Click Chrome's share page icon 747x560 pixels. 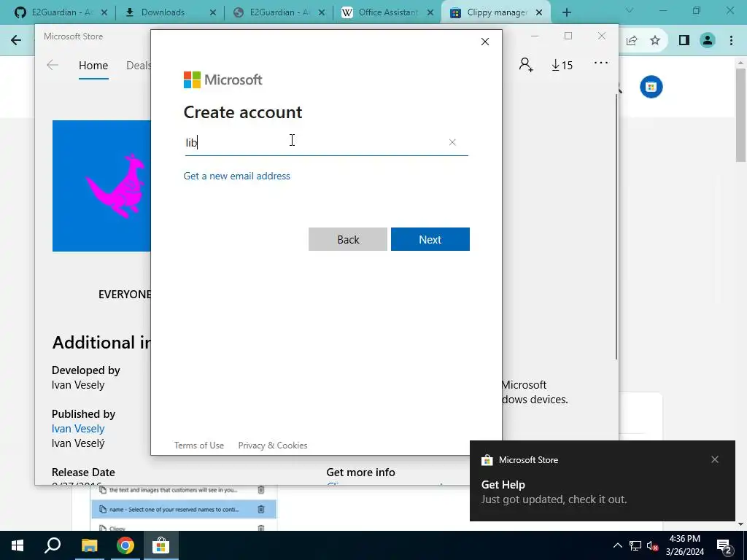(x=632, y=41)
